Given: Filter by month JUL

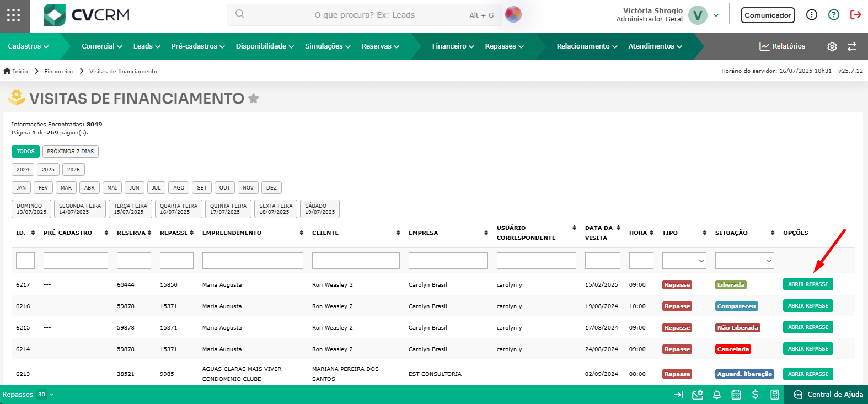Looking at the screenshot, I should [157, 188].
